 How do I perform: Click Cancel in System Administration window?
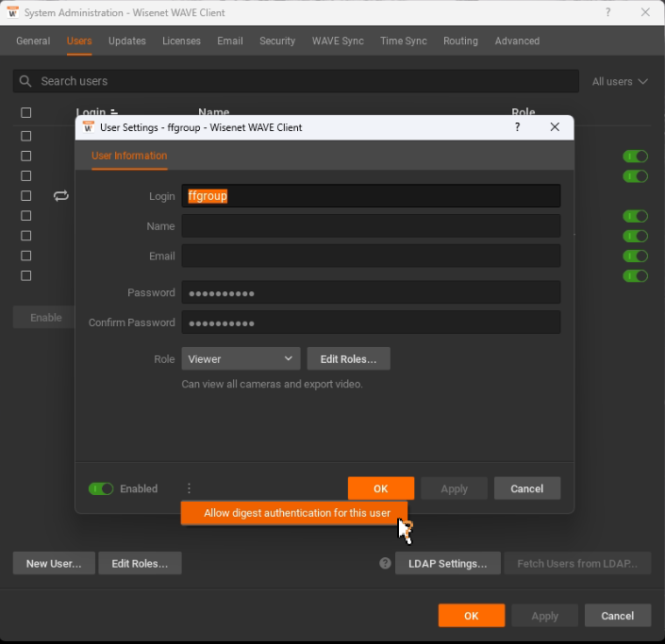[618, 615]
